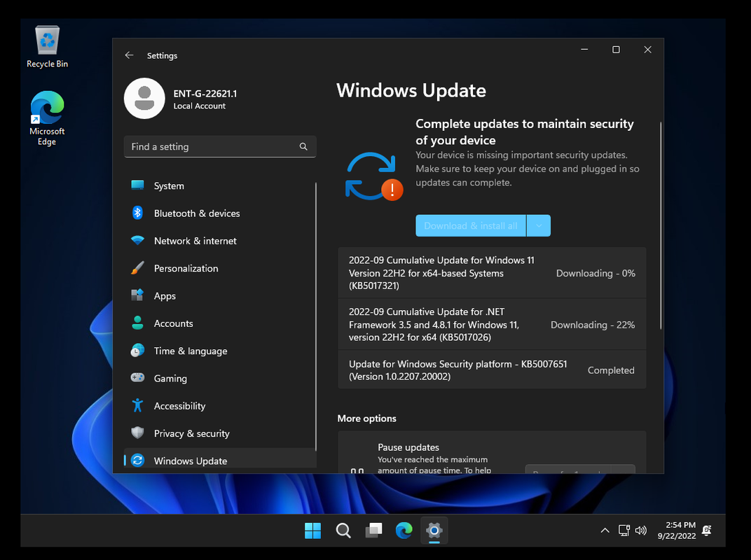Click the volume speaker tray icon
This screenshot has width=751, height=560.
coord(640,531)
